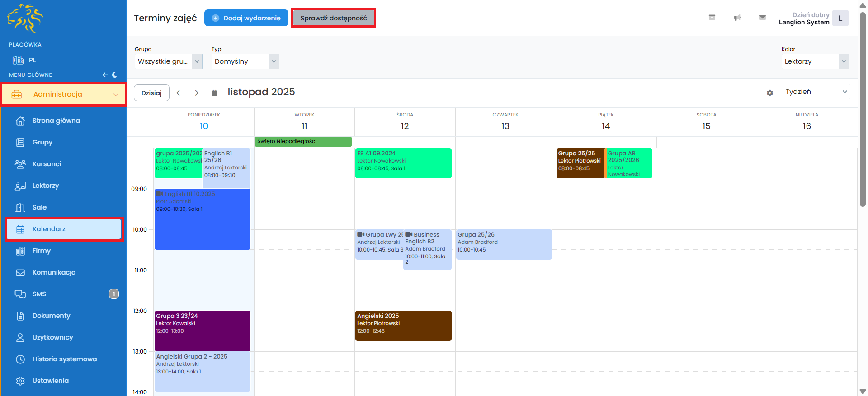Open the SMS menu item
Image resolution: width=868 pixels, height=396 pixels.
(39, 294)
